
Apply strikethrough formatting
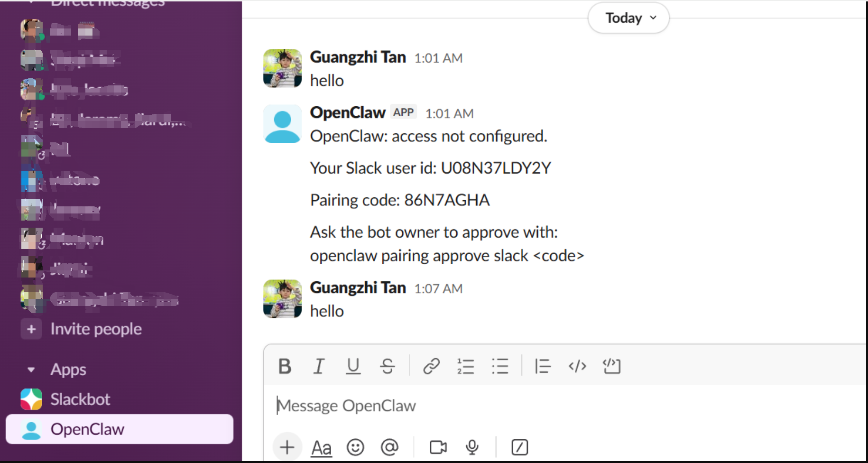pyautogui.click(x=388, y=366)
